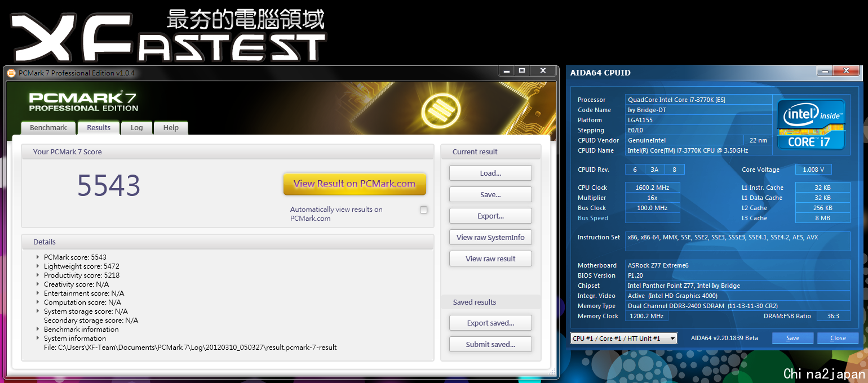Expand the System information row
This screenshot has width=868, height=383.
(38, 339)
